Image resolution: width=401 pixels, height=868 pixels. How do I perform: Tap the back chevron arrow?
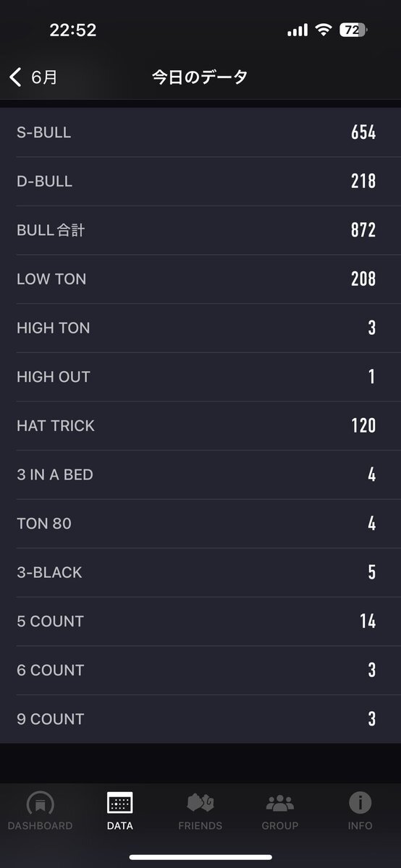15,77
